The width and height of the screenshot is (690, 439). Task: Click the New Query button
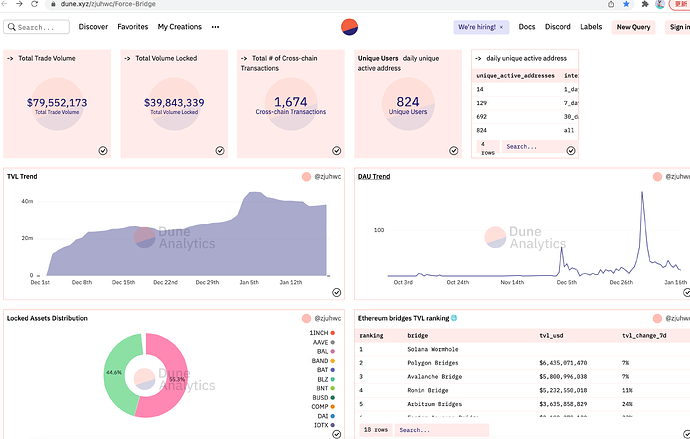click(x=633, y=27)
